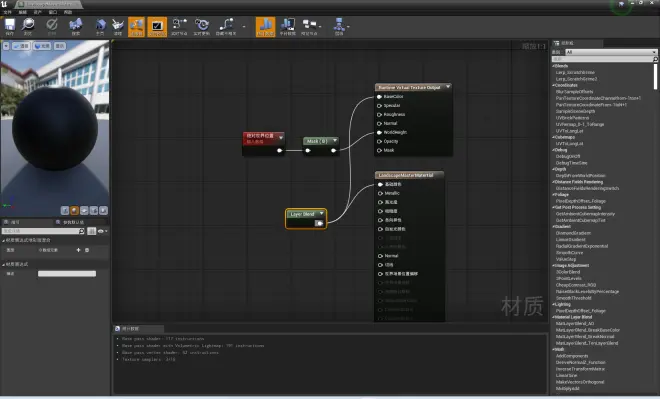Click the Live Update toolbar icon
This screenshot has width=660, height=399.
pos(202,27)
